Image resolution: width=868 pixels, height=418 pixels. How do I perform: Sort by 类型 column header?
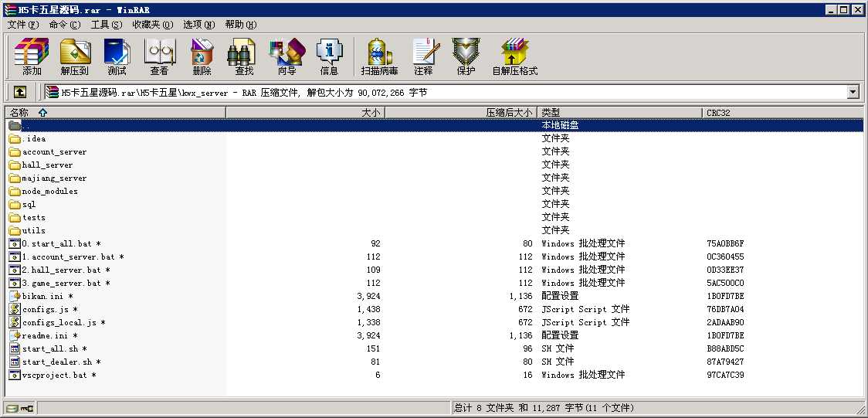(620, 112)
